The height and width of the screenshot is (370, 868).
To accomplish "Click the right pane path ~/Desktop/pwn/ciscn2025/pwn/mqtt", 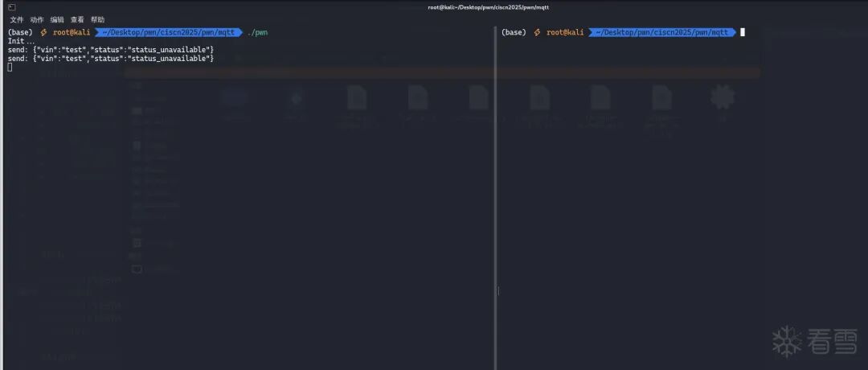I will (x=662, y=33).
